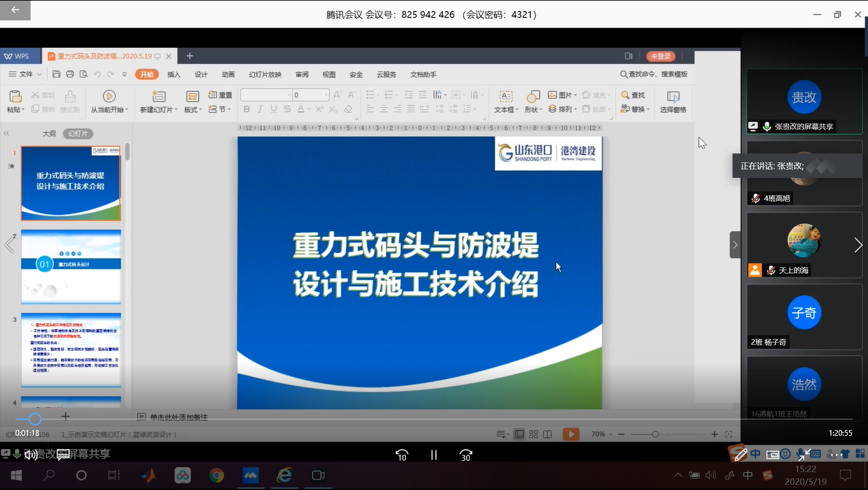Screen dimensions: 868x490
Task: Skip the video forward 30 seconds
Action: pyautogui.click(x=466, y=455)
